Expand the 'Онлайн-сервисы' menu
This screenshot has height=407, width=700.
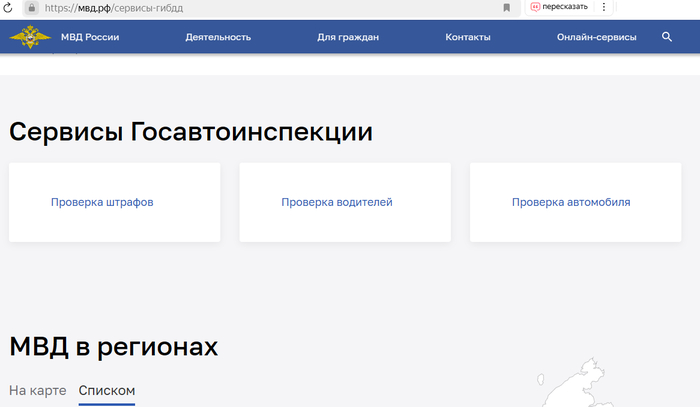point(596,37)
